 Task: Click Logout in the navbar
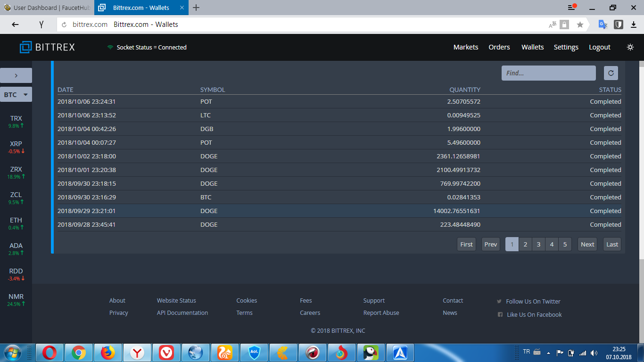click(600, 47)
